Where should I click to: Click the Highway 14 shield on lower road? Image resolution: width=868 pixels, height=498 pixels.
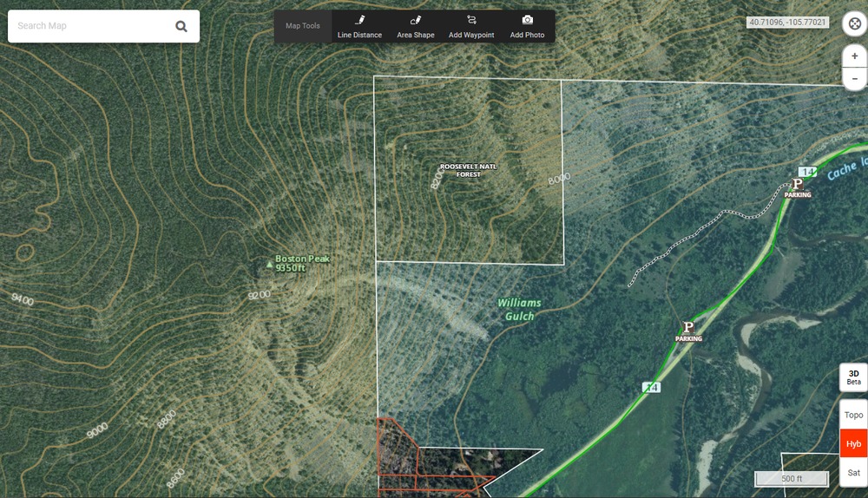(652, 387)
